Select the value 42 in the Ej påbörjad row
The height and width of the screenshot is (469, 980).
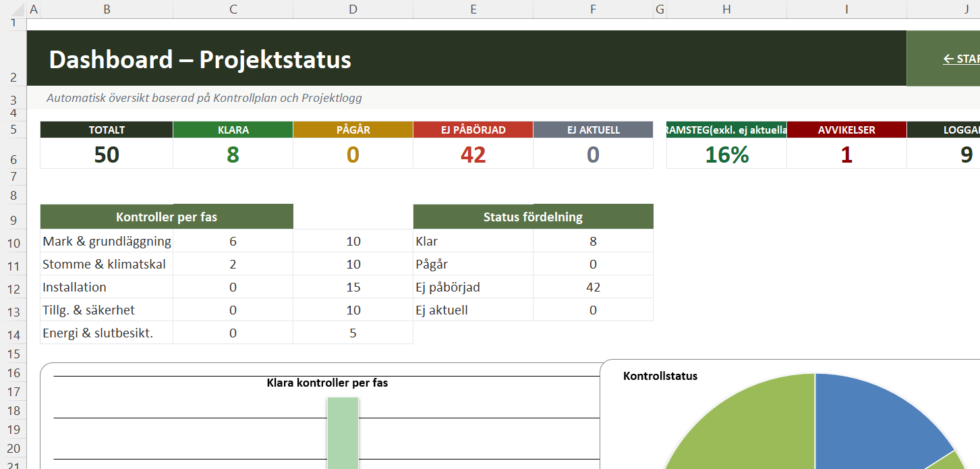point(593,287)
